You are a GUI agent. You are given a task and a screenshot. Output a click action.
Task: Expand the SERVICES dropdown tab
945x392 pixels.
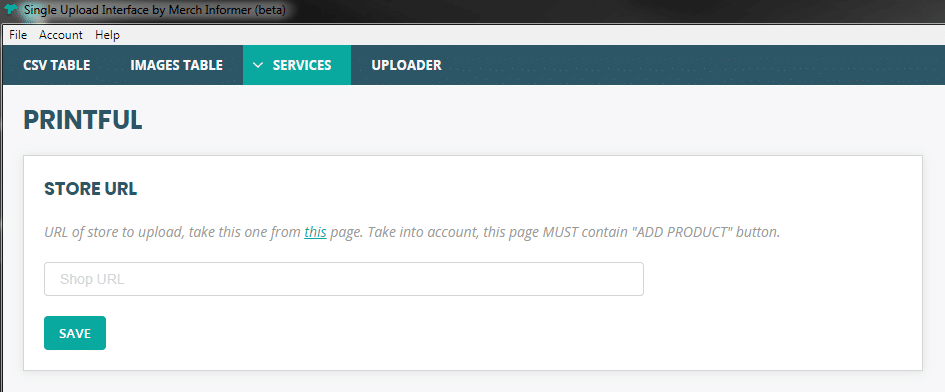pos(297,65)
